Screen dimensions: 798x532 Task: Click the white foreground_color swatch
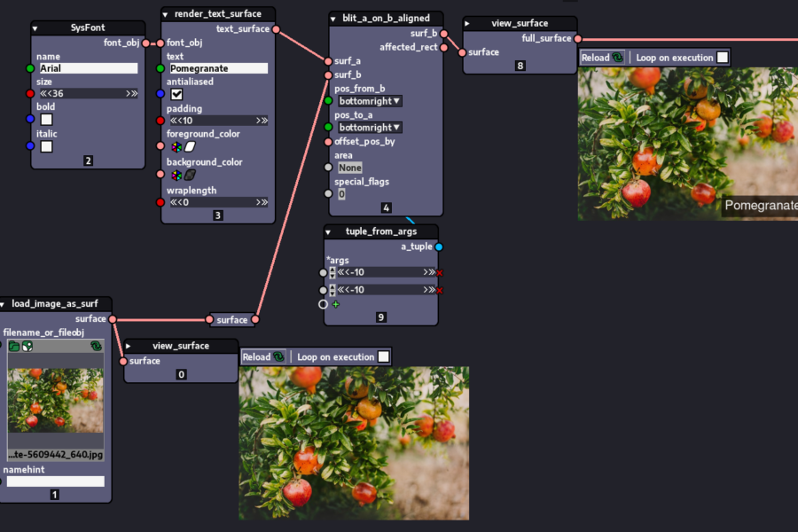tap(190, 147)
